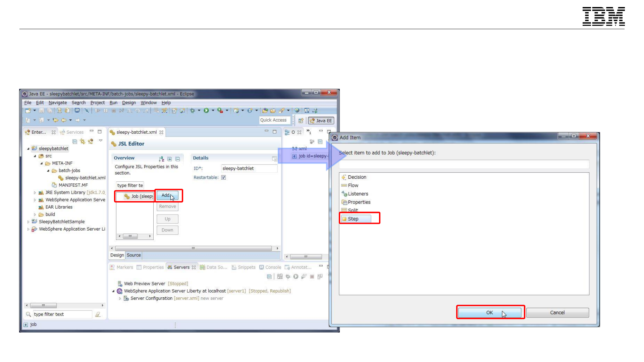Viewport: 644px width, 362px height.
Task: Click sort alphabetically icon in Overview section
Action: point(161,159)
